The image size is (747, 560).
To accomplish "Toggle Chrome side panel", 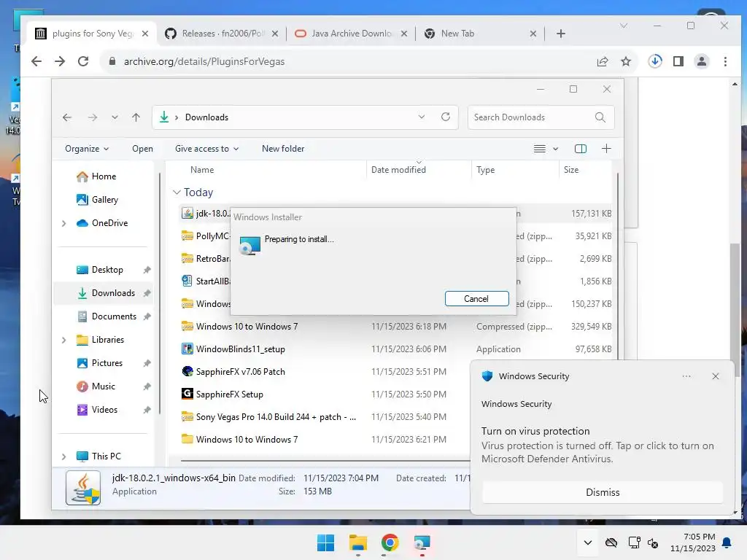I will [x=678, y=61].
